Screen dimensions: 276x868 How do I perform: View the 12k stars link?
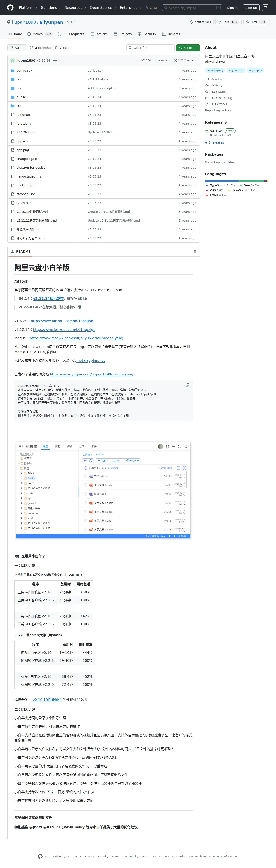coord(215,92)
